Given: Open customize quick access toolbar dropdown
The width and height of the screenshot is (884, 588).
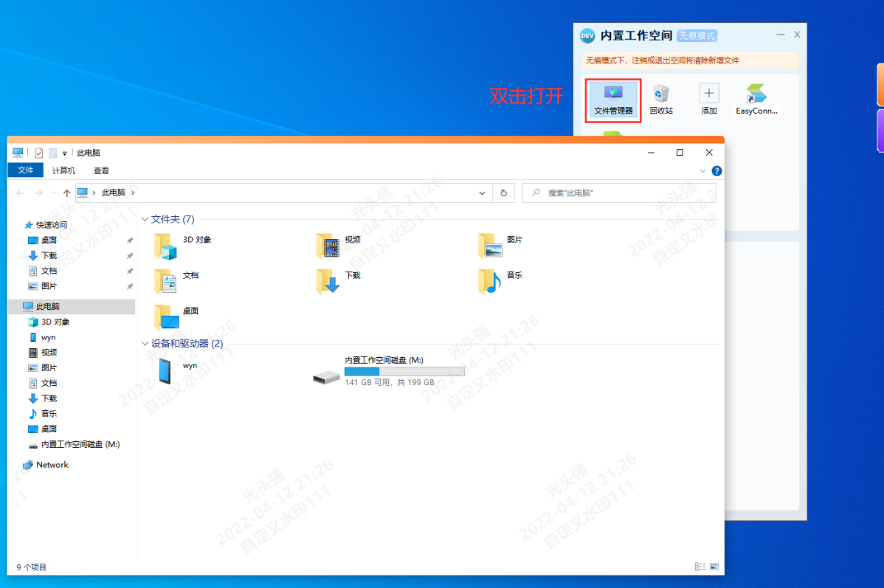Looking at the screenshot, I should (64, 153).
